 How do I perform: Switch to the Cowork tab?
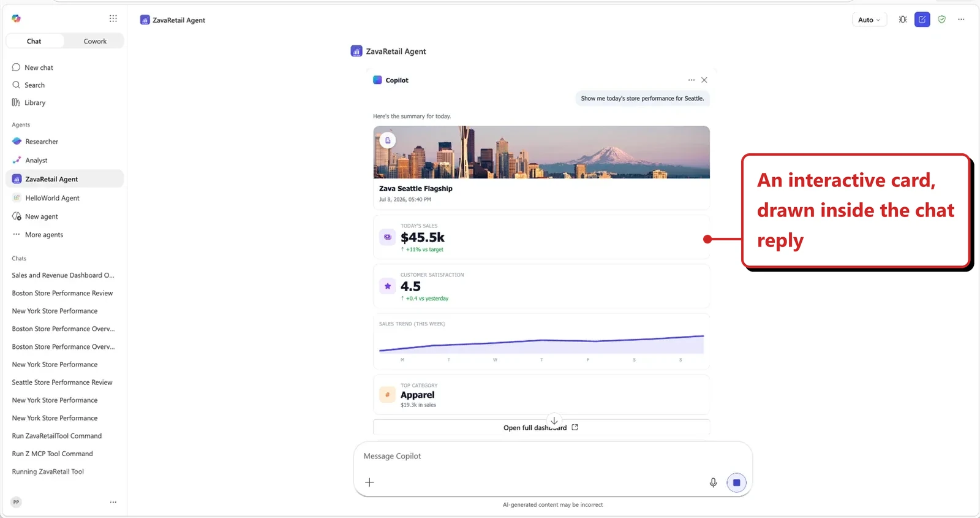click(x=95, y=41)
